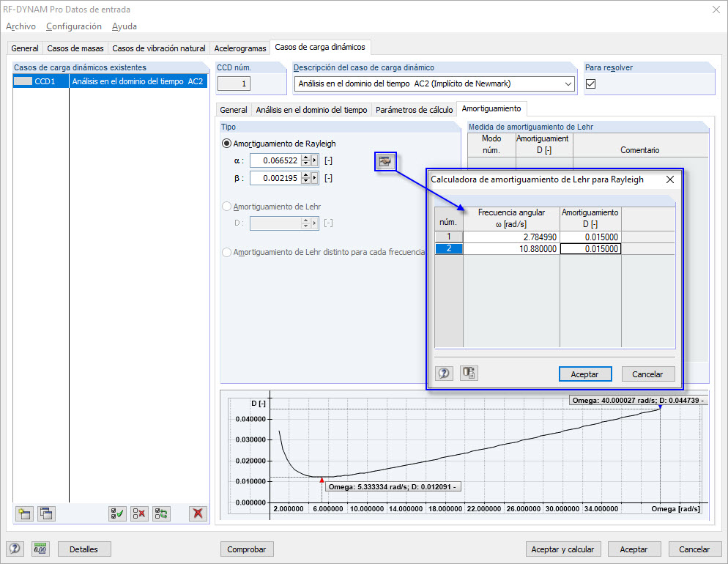Click main window Aceptar button
Screen dimensions: 728x564
pos(634,549)
